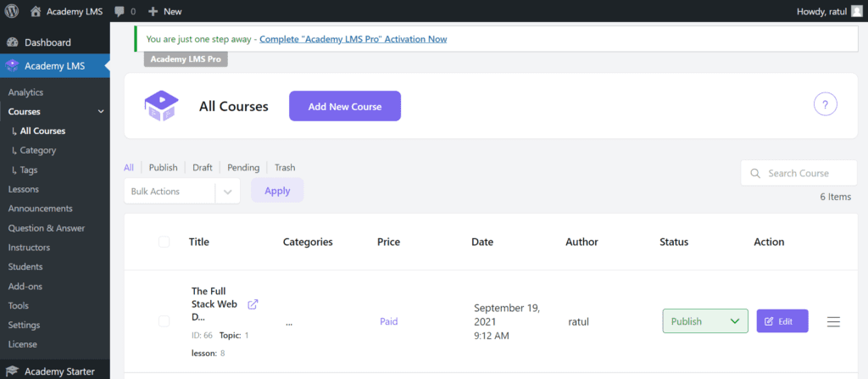
Task: Filter courses by Publish tab
Action: pyautogui.click(x=164, y=167)
